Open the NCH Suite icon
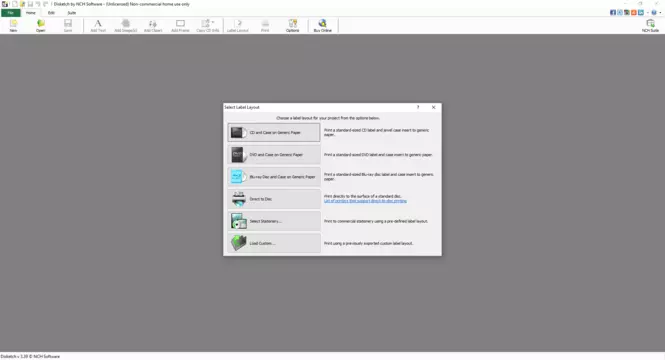 coord(650,25)
